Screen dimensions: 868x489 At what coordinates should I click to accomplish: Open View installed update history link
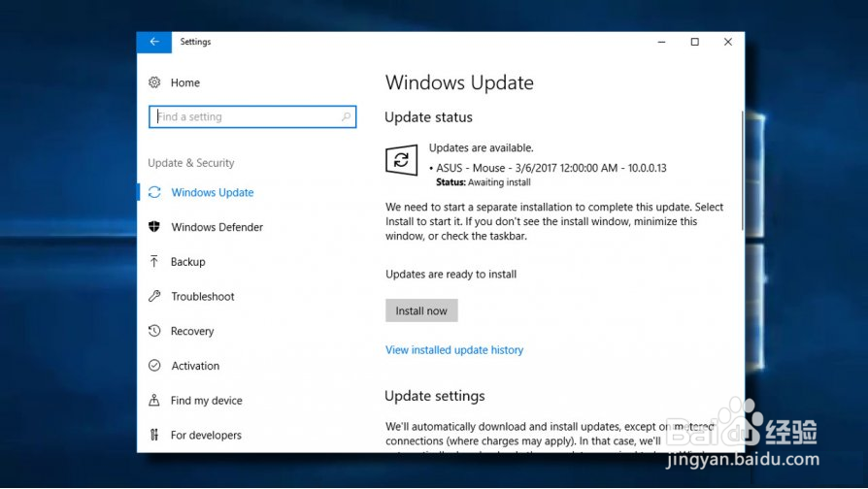[x=454, y=349]
